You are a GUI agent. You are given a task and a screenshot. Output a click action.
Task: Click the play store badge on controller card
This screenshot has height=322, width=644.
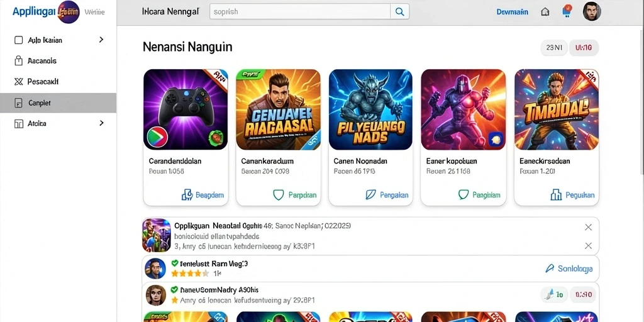pos(157,136)
